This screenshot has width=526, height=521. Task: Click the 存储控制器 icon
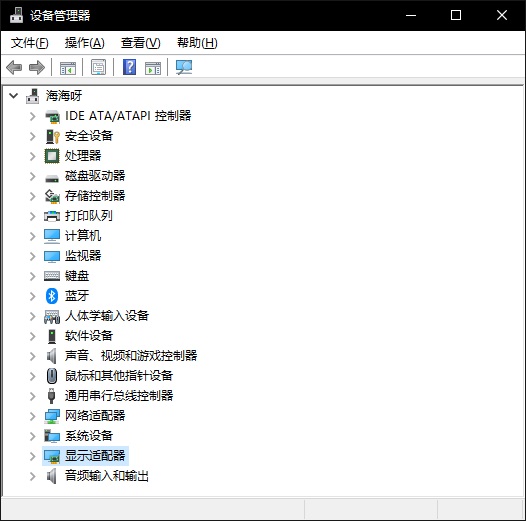click(52, 196)
